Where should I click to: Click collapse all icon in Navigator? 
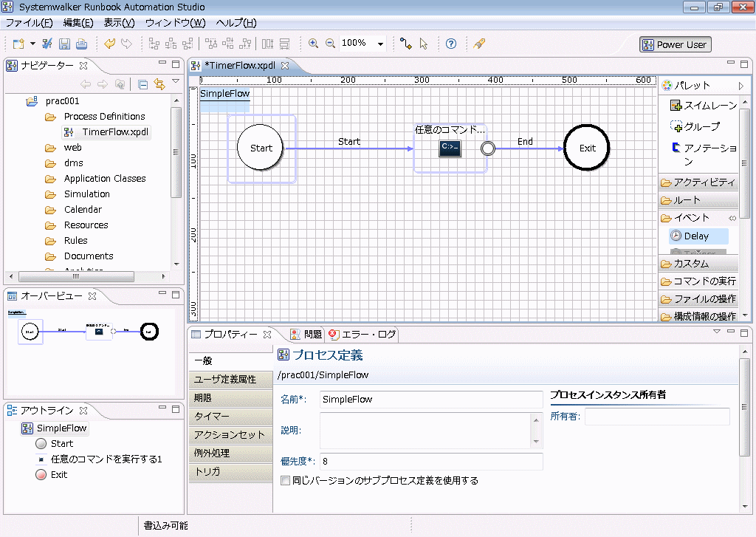click(x=142, y=84)
